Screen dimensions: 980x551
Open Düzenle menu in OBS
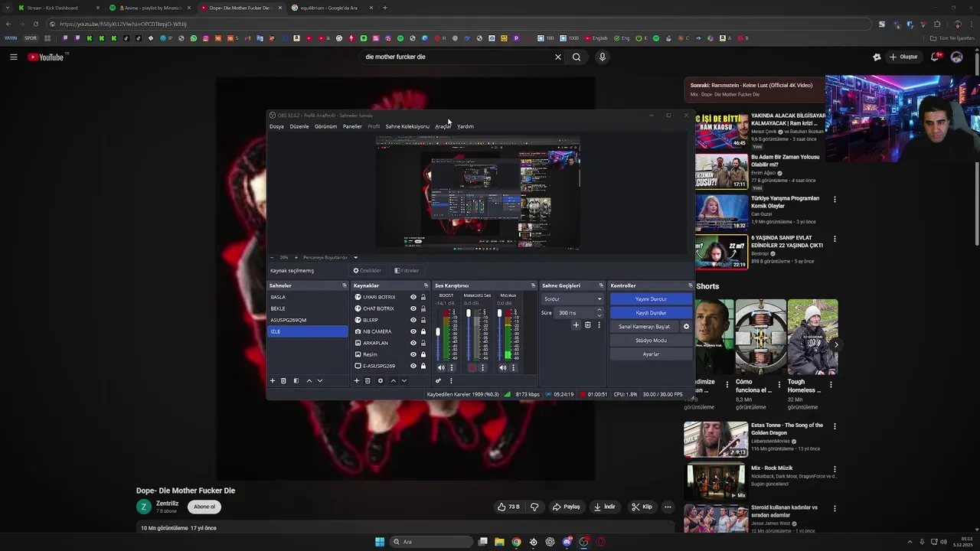point(299,126)
